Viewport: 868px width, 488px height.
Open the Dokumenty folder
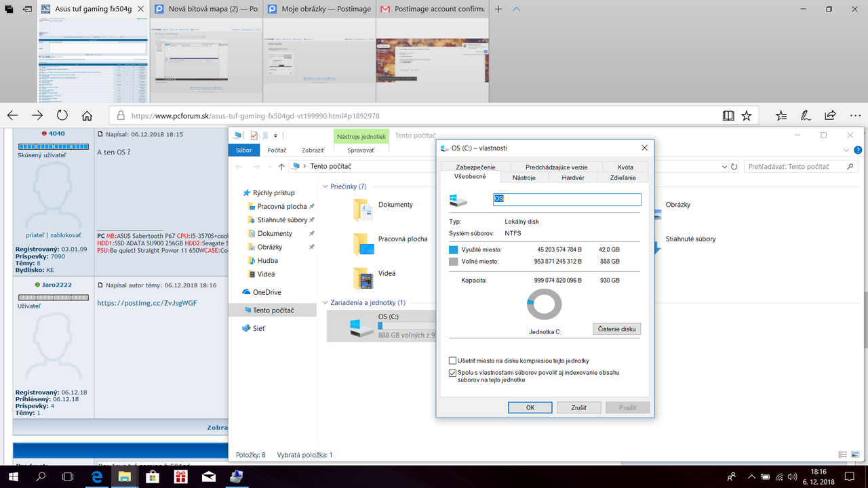coord(384,209)
